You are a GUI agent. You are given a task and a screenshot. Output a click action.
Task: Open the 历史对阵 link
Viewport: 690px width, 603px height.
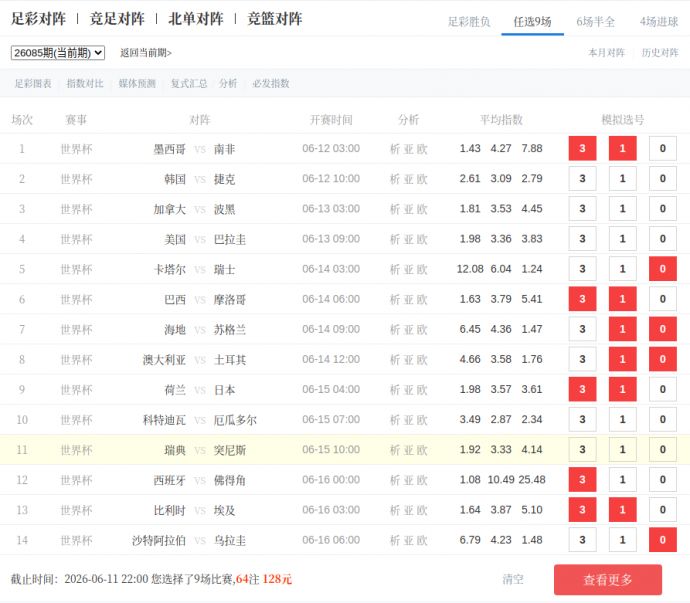pos(660,53)
